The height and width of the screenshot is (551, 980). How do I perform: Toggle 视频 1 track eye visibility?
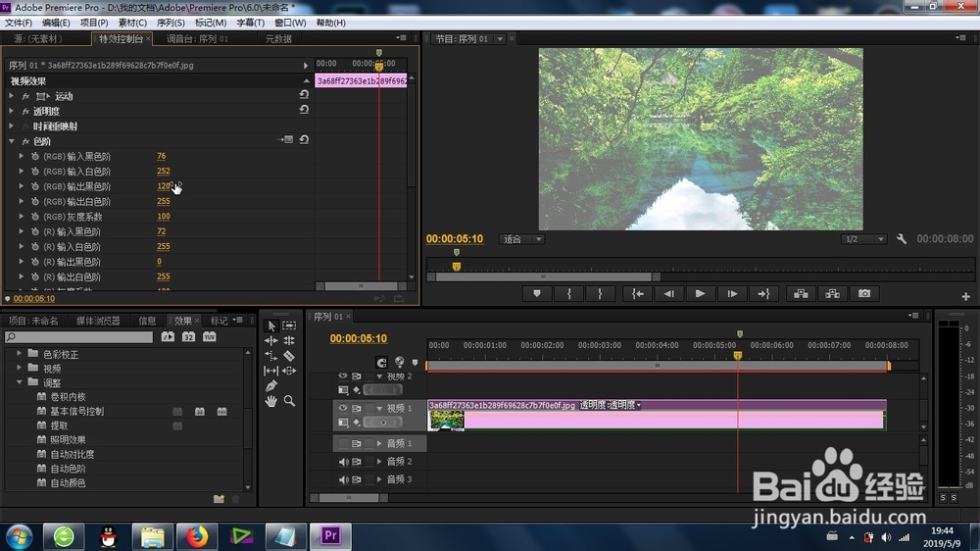click(x=342, y=408)
